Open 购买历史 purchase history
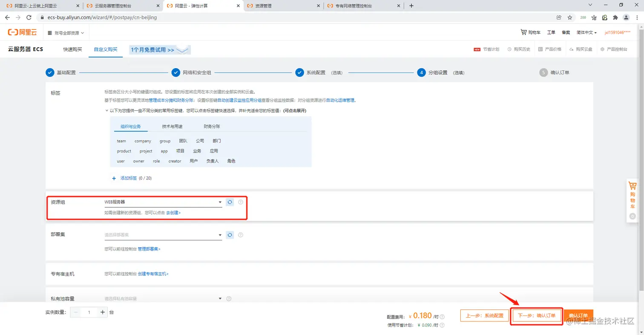 [x=519, y=49]
